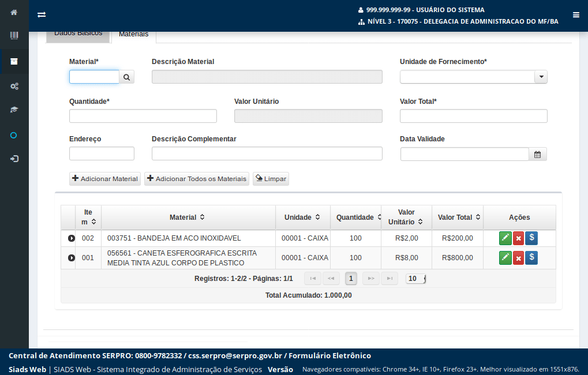588x375 pixels.
Task: Select the blue circle sidebar icon
Action: point(13,136)
